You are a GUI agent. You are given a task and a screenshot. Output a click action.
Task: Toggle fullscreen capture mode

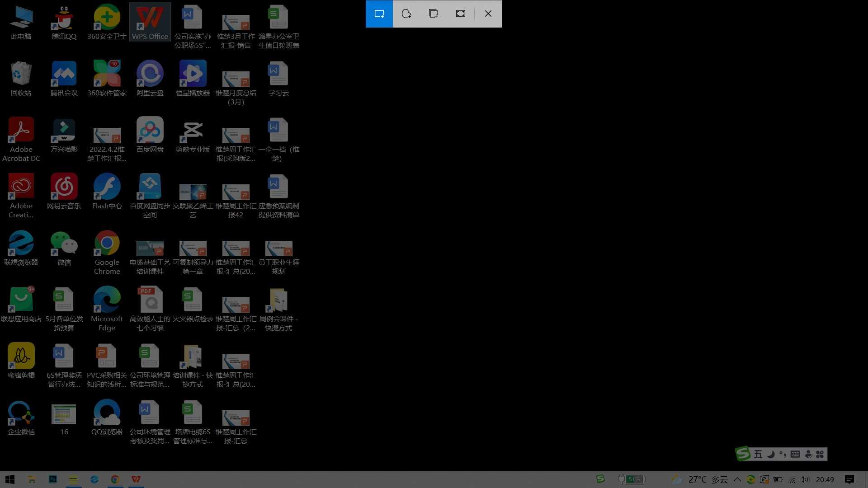460,14
